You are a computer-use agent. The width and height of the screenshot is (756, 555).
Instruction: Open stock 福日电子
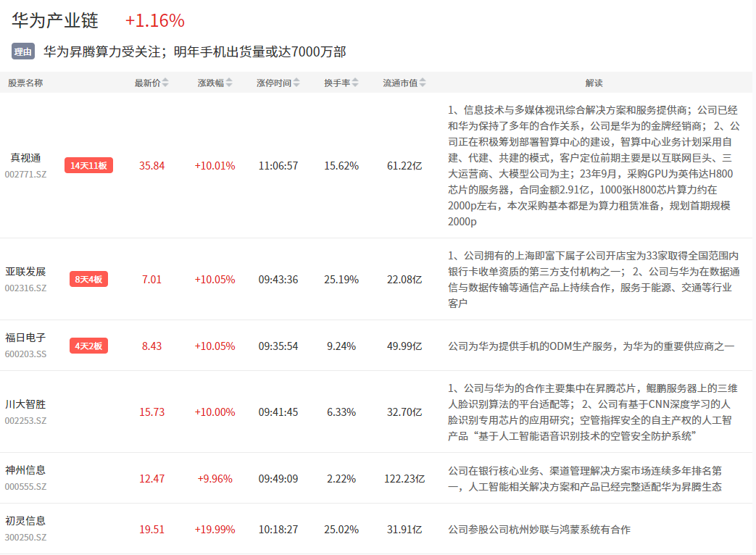coord(25,337)
